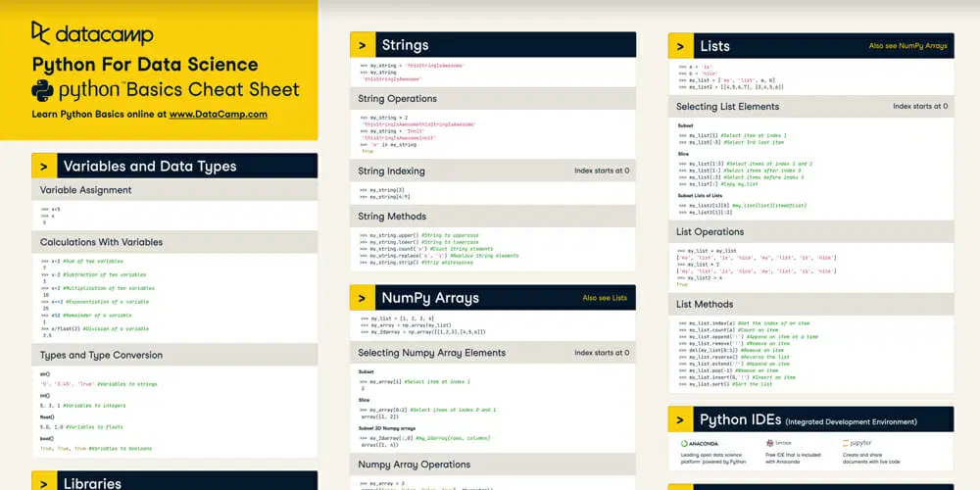Image resolution: width=980 pixels, height=490 pixels.
Task: Click 'Subset 2D Numpy arrays' label
Action: (384, 428)
